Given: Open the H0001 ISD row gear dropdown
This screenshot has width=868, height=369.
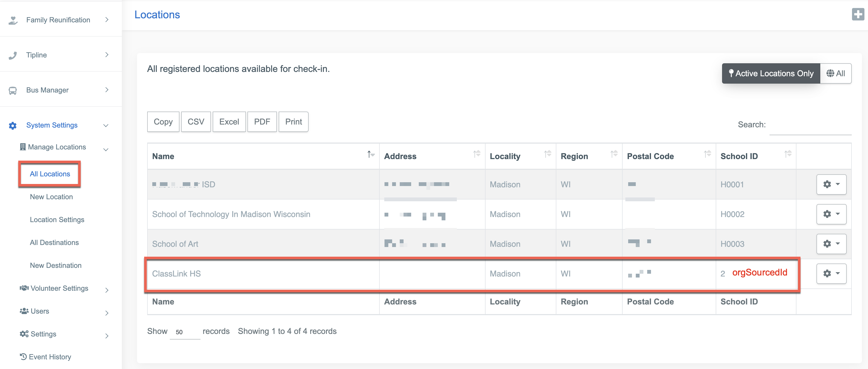Looking at the screenshot, I should point(831,184).
